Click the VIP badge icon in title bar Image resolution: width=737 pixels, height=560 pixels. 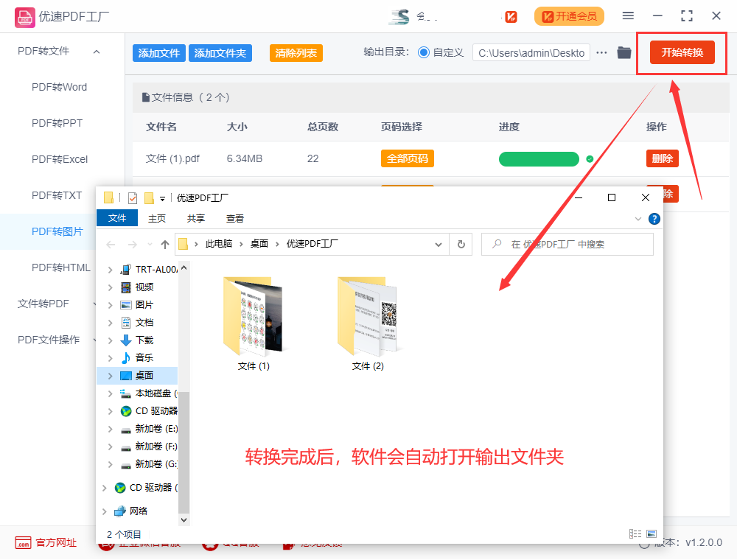click(x=511, y=18)
